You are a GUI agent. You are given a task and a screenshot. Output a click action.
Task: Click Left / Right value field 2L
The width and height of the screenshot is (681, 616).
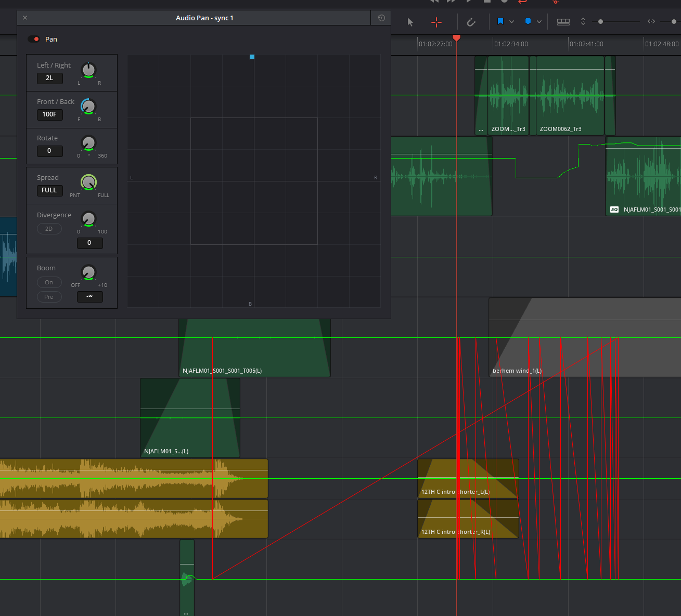(x=50, y=78)
